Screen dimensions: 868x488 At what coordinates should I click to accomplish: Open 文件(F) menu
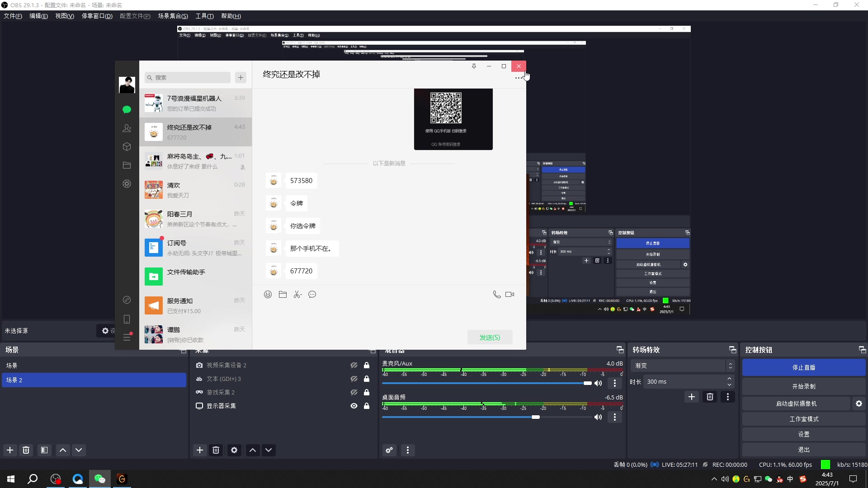point(13,16)
